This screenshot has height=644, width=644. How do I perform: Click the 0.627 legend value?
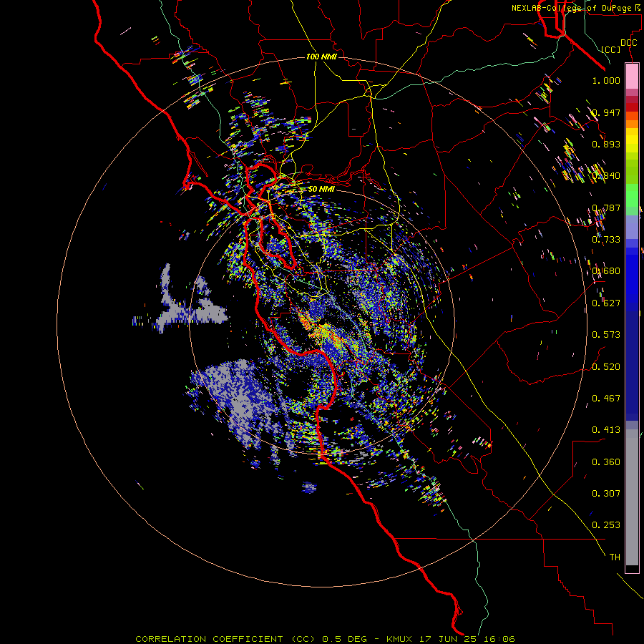(606, 303)
